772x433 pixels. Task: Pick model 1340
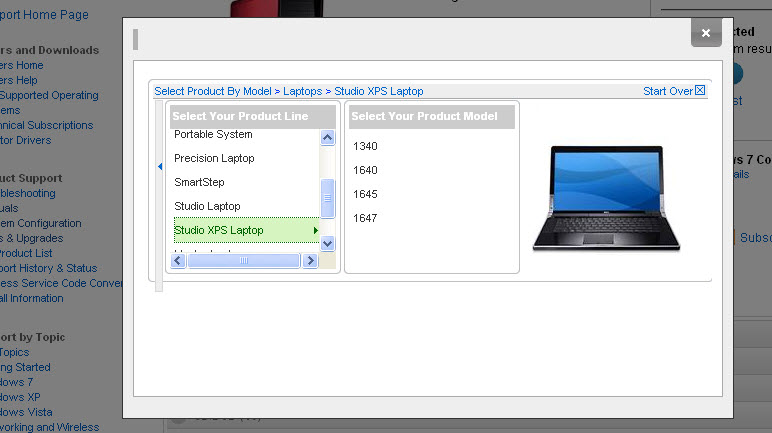pos(365,146)
